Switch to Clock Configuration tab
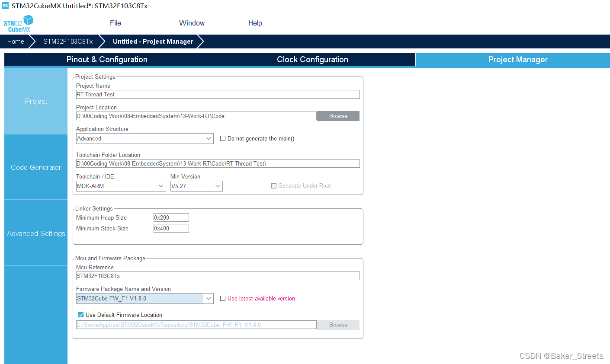 tap(312, 60)
